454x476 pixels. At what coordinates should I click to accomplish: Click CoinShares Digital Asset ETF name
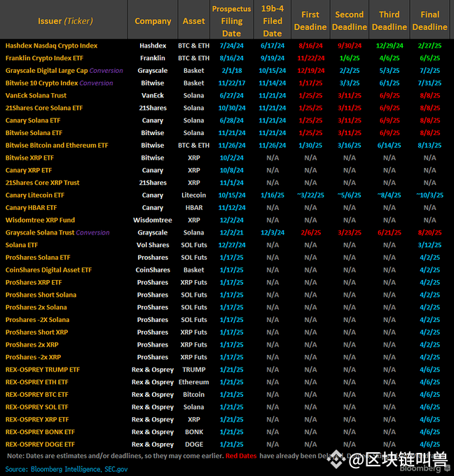pyautogui.click(x=48, y=270)
